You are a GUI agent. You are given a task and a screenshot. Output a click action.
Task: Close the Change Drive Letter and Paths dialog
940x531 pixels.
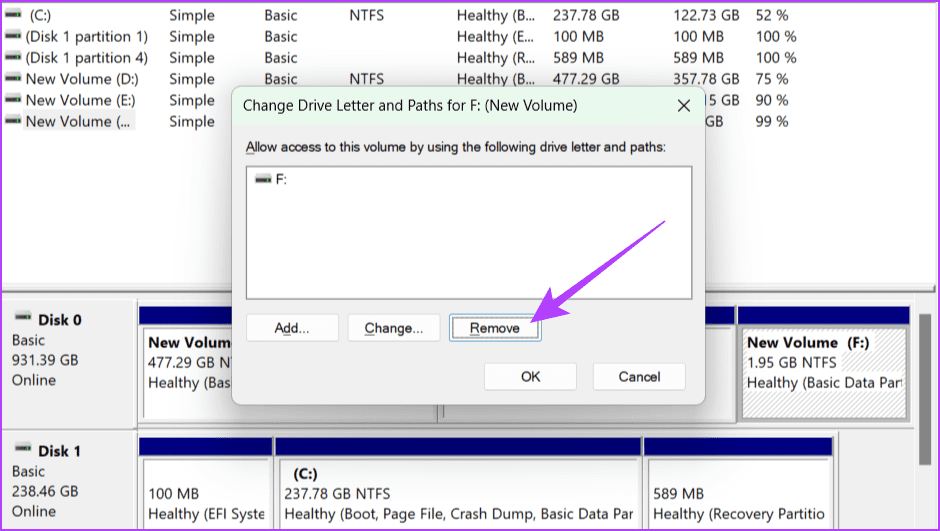click(684, 105)
